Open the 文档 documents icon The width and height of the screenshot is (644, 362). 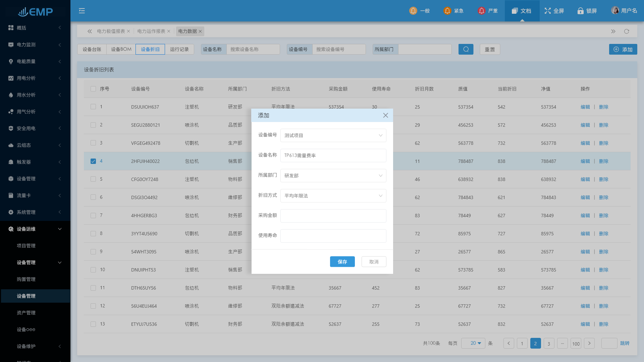515,11
